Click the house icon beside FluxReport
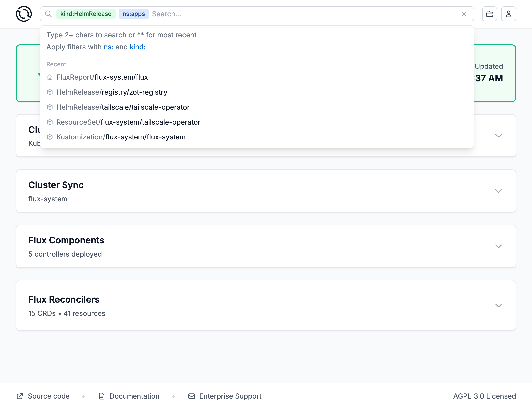Viewport: 532px width, 409px height. point(50,77)
